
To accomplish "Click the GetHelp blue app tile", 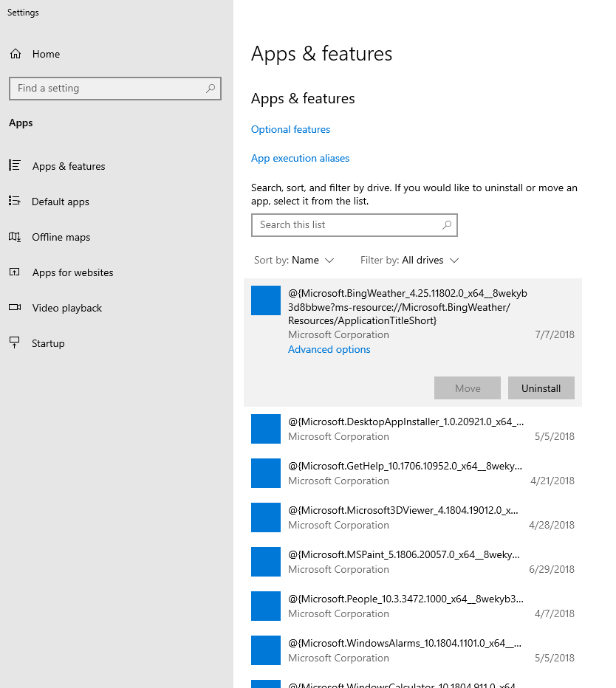I will coord(266,473).
